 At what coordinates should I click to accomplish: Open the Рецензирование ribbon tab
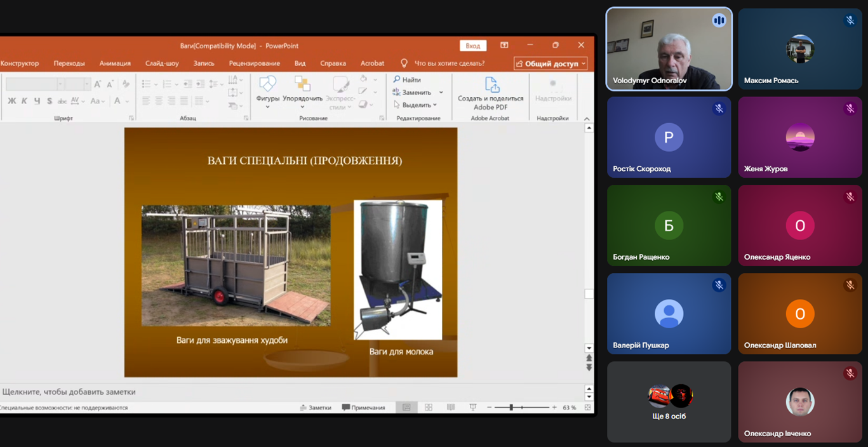pyautogui.click(x=254, y=63)
